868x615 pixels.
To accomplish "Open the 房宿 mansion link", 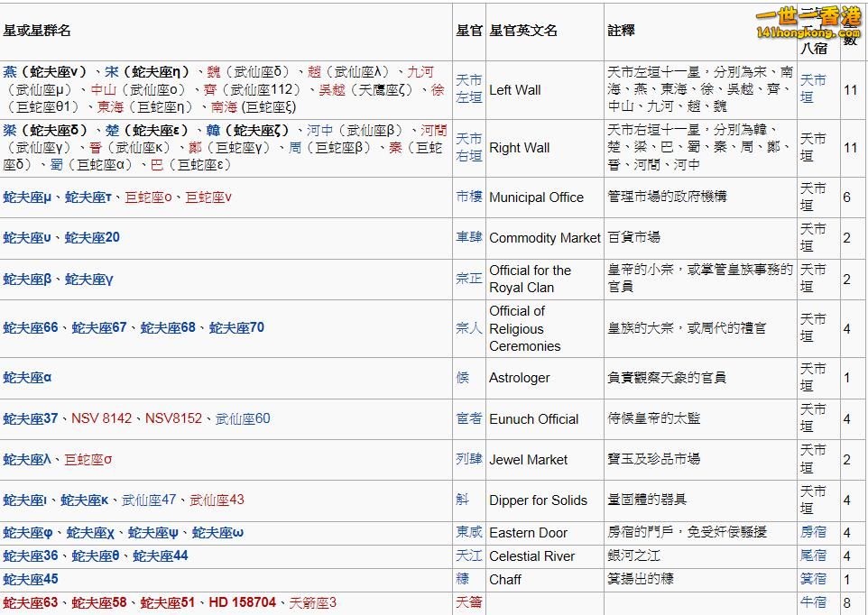I will click(x=813, y=532).
